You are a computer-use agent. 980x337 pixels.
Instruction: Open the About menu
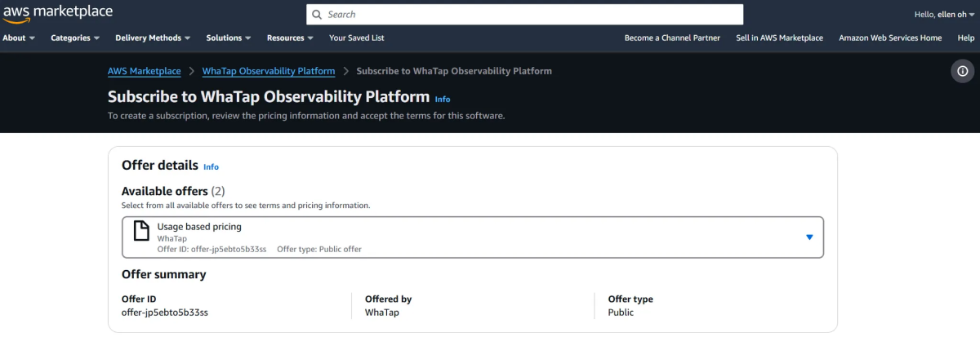(19, 38)
